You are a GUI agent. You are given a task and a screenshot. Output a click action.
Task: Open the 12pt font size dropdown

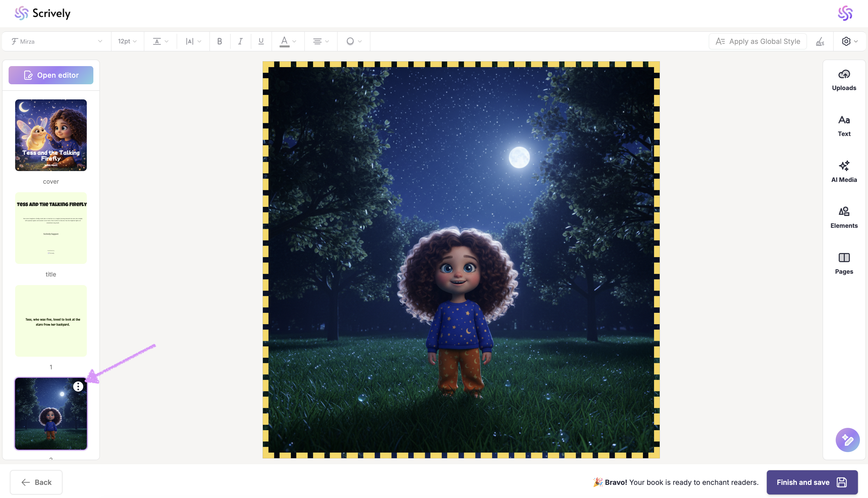pos(127,41)
